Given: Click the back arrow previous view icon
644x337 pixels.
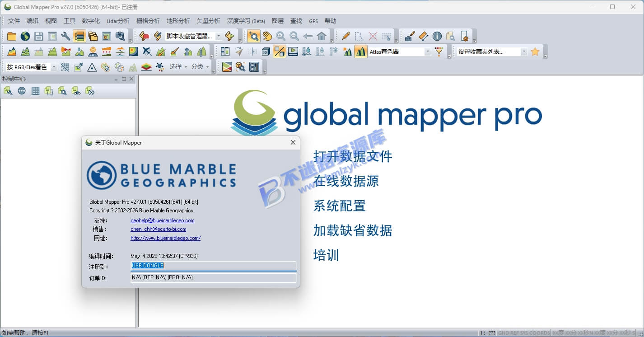Looking at the screenshot, I should 308,36.
